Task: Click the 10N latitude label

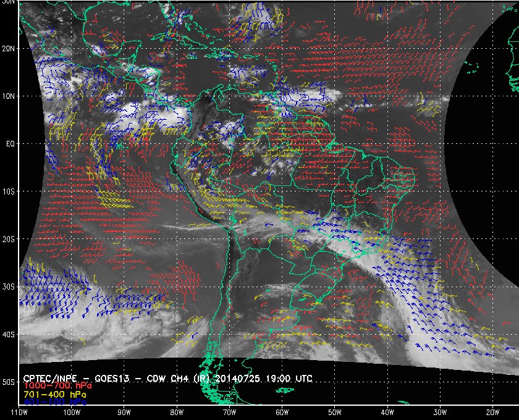Action: click(x=8, y=96)
